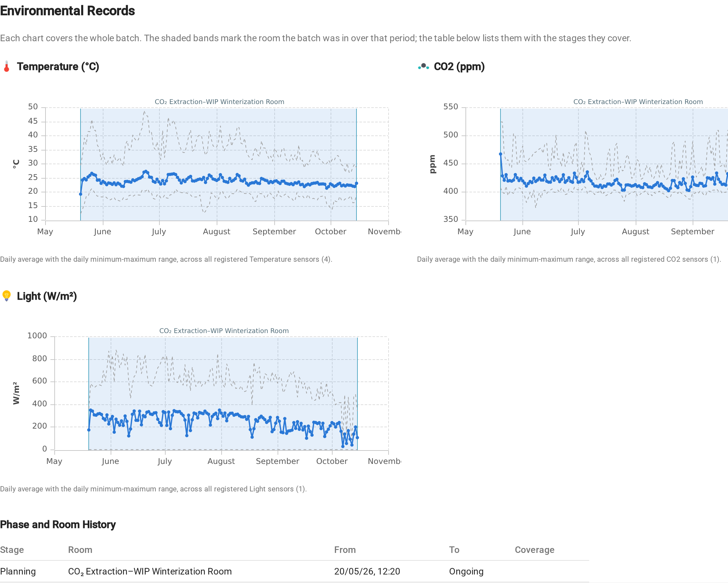This screenshot has width=728, height=583.
Task: Click the CO2 molecule icon
Action: tap(424, 66)
